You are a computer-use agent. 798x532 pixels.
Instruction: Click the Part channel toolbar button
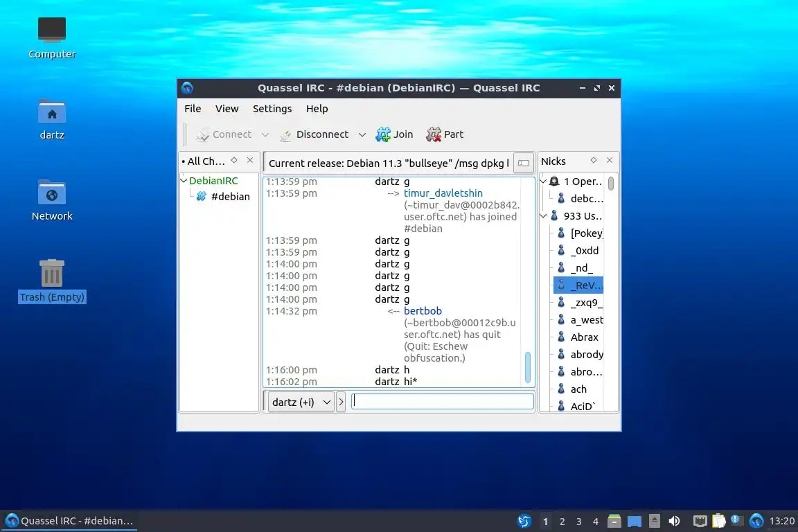click(x=445, y=134)
